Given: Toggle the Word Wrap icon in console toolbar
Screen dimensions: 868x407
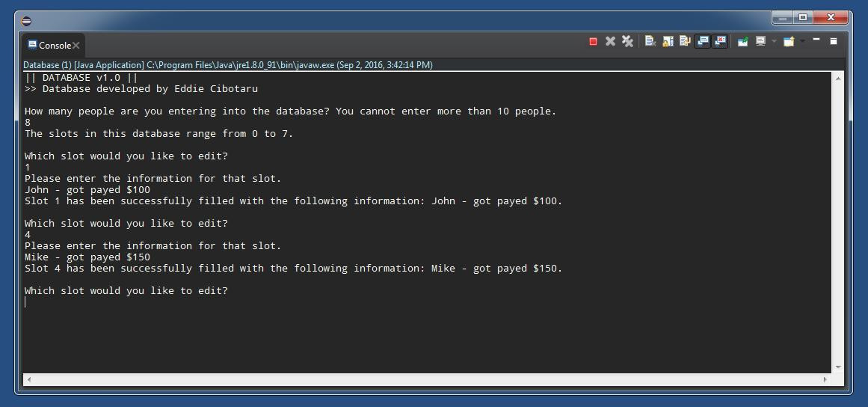Looking at the screenshot, I should pos(685,42).
